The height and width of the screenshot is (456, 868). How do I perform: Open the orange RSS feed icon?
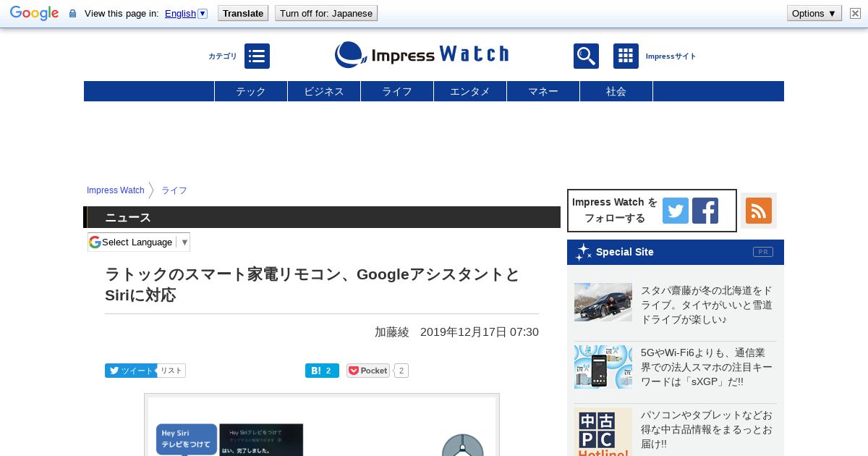click(x=759, y=211)
